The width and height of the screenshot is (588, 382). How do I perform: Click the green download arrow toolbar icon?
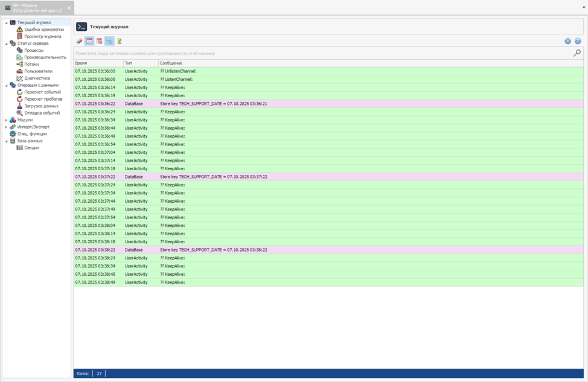tap(120, 41)
